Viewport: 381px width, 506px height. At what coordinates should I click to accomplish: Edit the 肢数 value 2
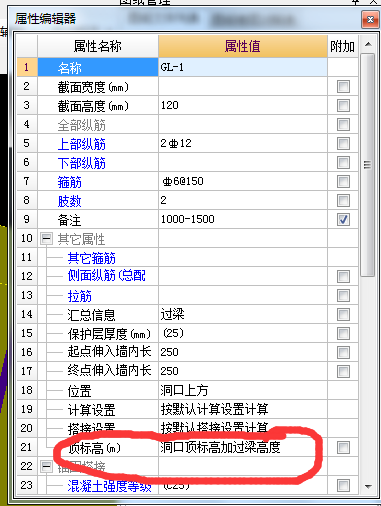pyautogui.click(x=243, y=201)
